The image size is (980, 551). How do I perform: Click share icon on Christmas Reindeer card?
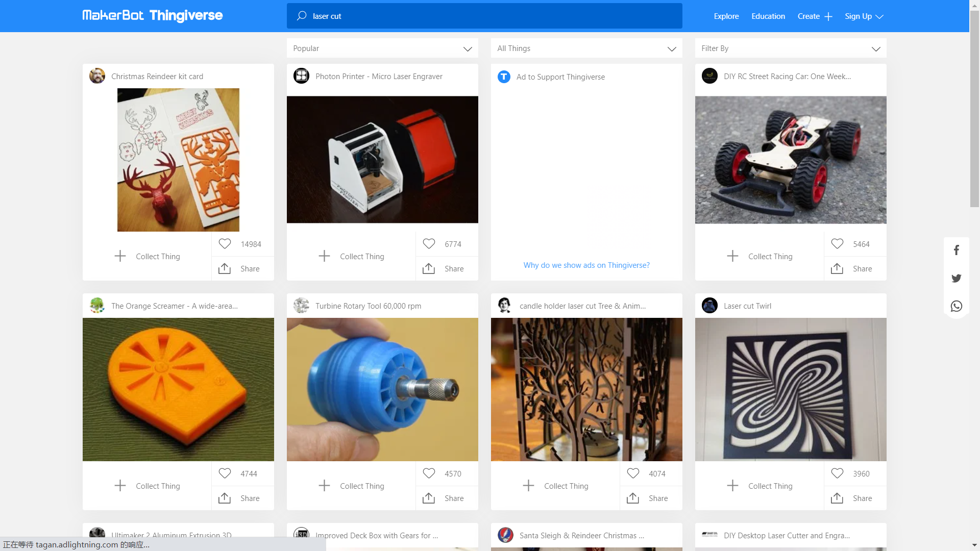[x=225, y=268]
